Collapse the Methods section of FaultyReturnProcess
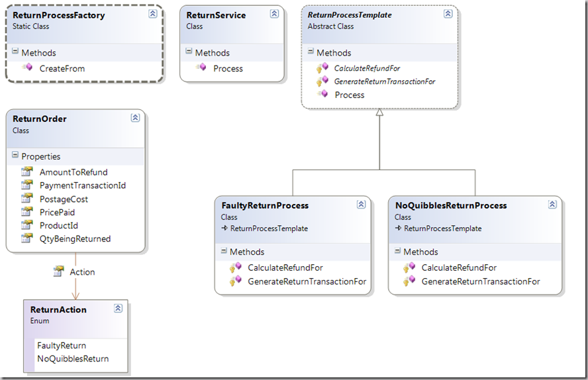 pos(224,252)
